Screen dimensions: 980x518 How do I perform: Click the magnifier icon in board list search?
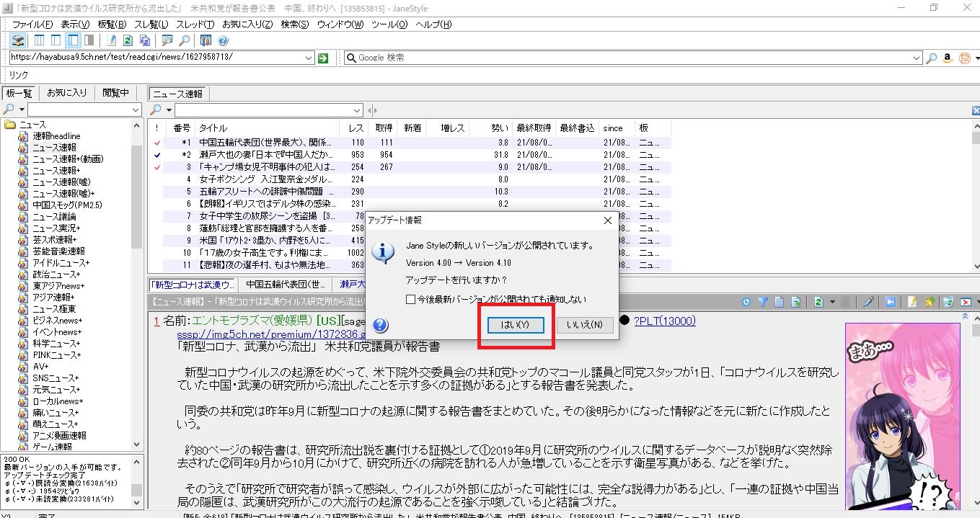tap(9, 110)
